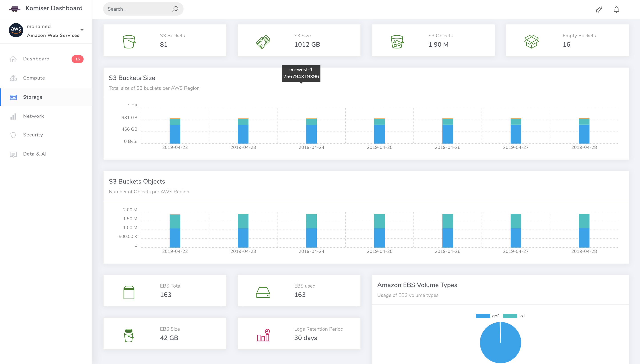Viewport: 640px width, 364px height.
Task: Click the Empty Buckets box icon
Action: point(531,42)
